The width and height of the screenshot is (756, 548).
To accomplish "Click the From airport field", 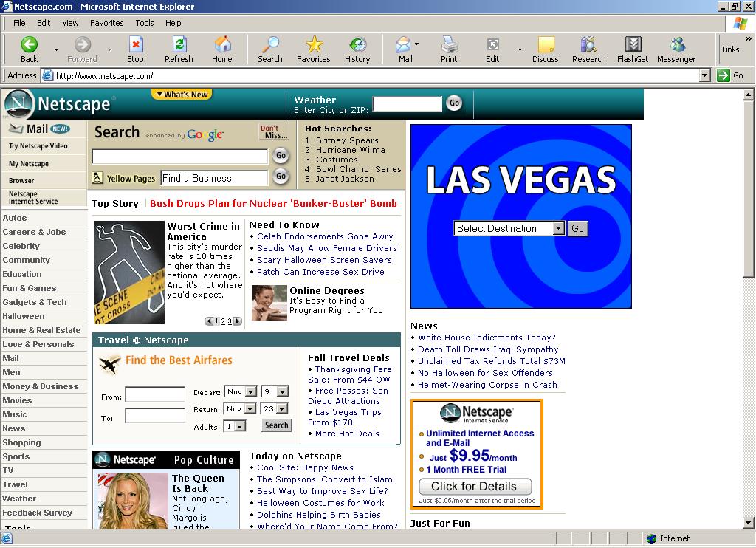I will pos(155,394).
